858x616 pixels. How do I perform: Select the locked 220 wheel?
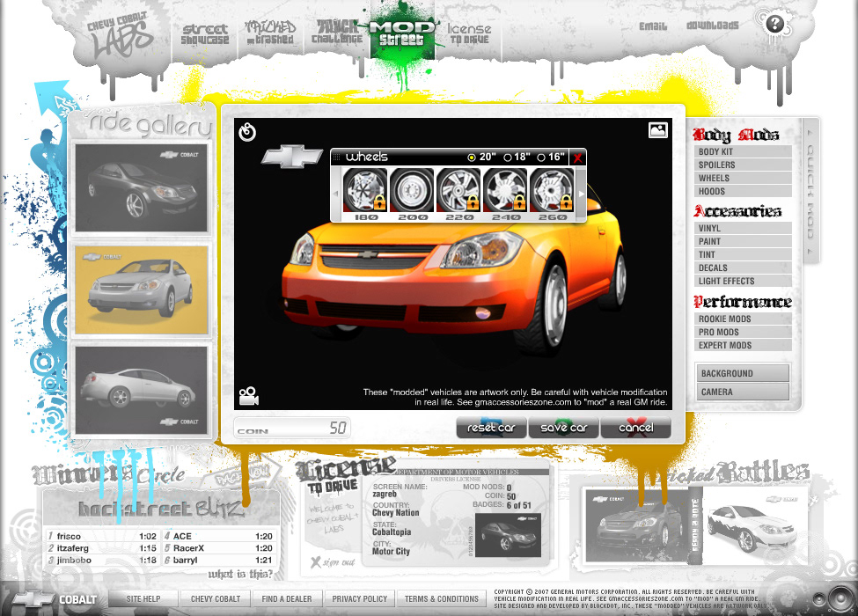point(458,190)
